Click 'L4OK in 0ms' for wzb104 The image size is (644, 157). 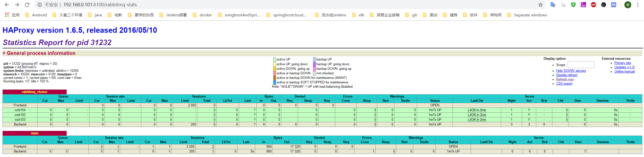[477, 110]
